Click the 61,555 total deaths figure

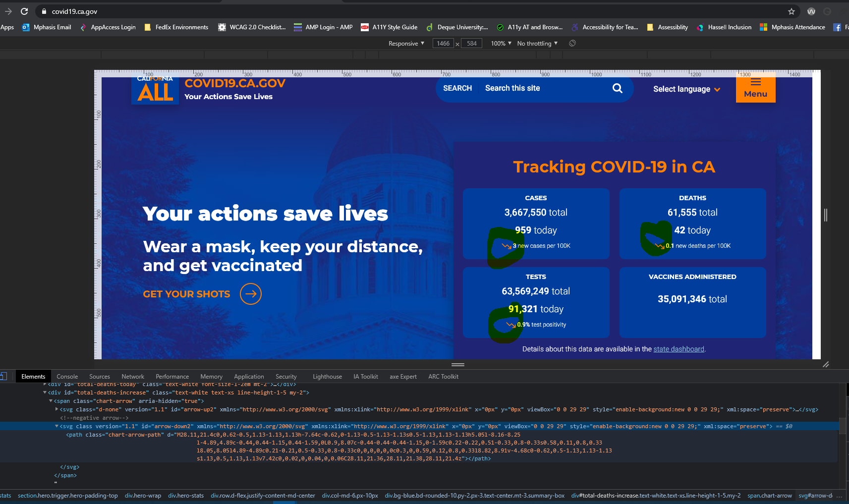692,213
